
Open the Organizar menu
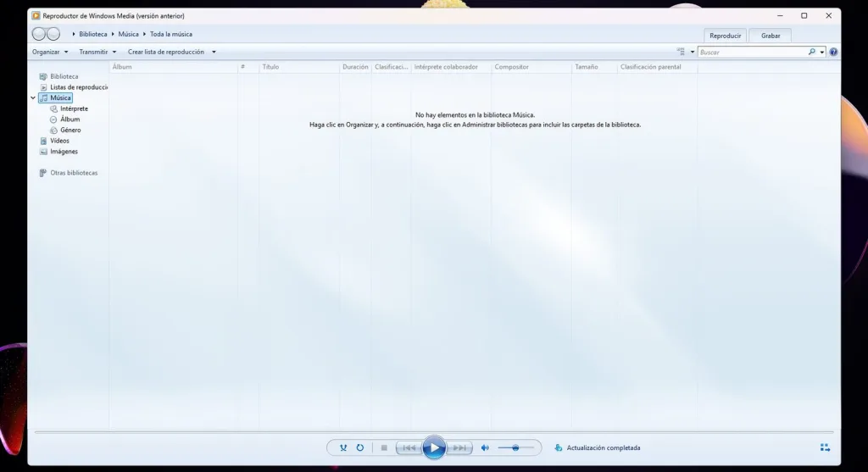[x=50, y=52]
